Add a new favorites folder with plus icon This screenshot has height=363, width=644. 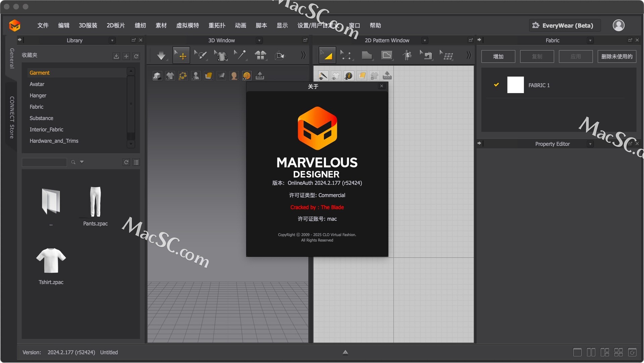[126, 56]
